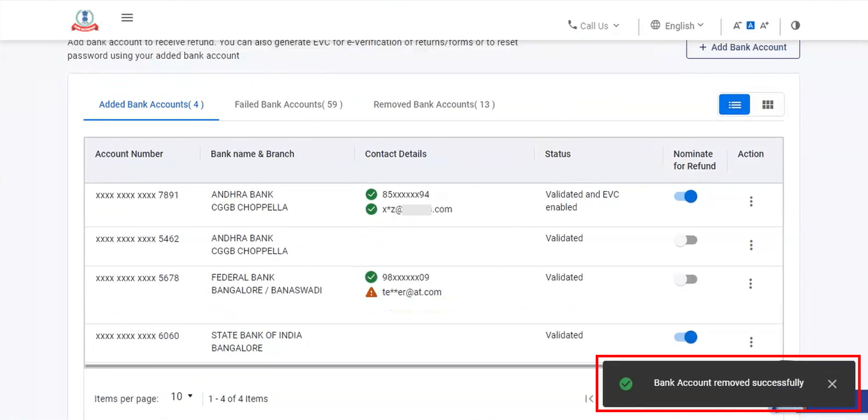
Task: Disable refund nomination for account 7891
Action: (685, 197)
